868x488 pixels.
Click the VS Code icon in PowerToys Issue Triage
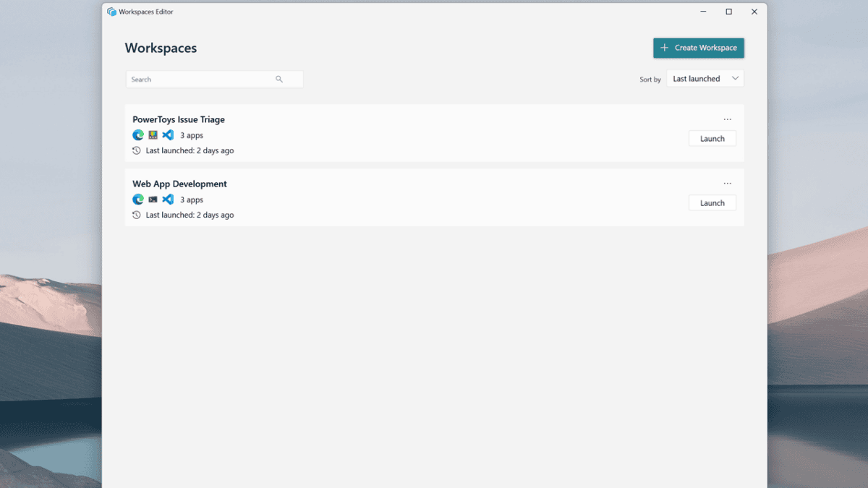pos(168,135)
